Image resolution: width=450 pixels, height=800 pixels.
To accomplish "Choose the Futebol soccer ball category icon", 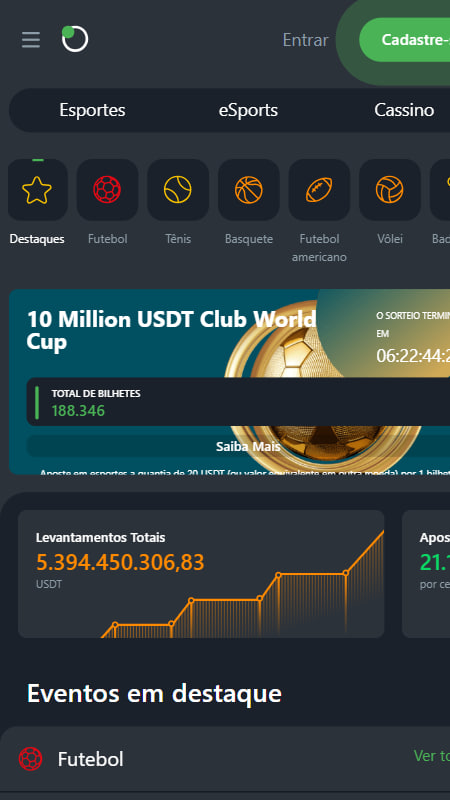I will 107,190.
